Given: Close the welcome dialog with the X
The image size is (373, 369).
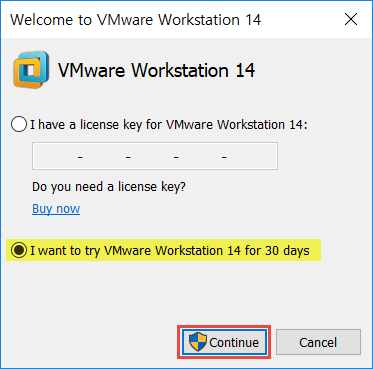Looking at the screenshot, I should 351,20.
